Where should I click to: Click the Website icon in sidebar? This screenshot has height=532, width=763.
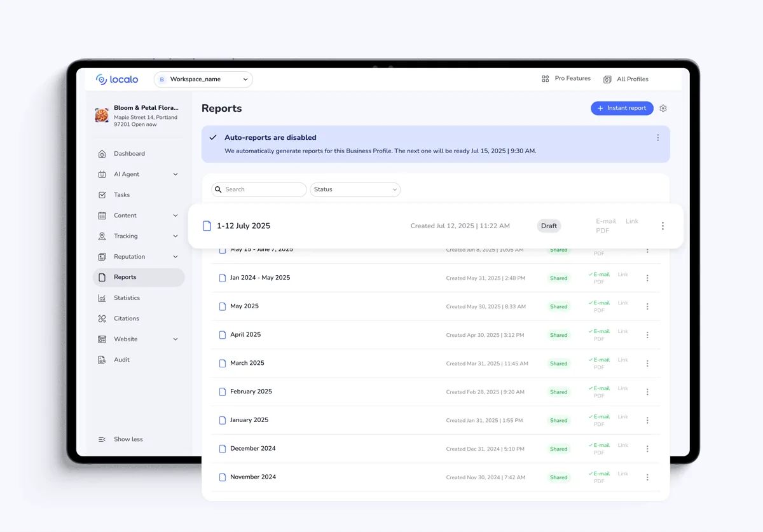pos(102,339)
